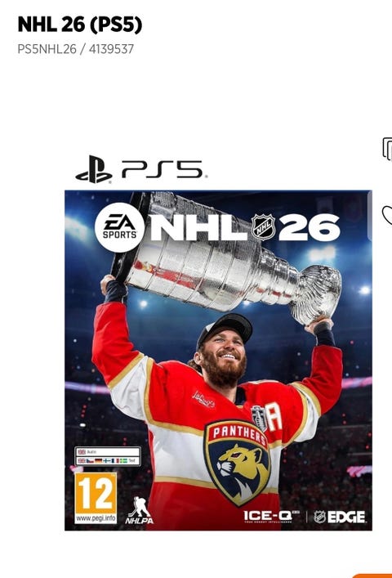Open the NHL 26 cover image
This screenshot has width=392, height=578.
coord(218,361)
